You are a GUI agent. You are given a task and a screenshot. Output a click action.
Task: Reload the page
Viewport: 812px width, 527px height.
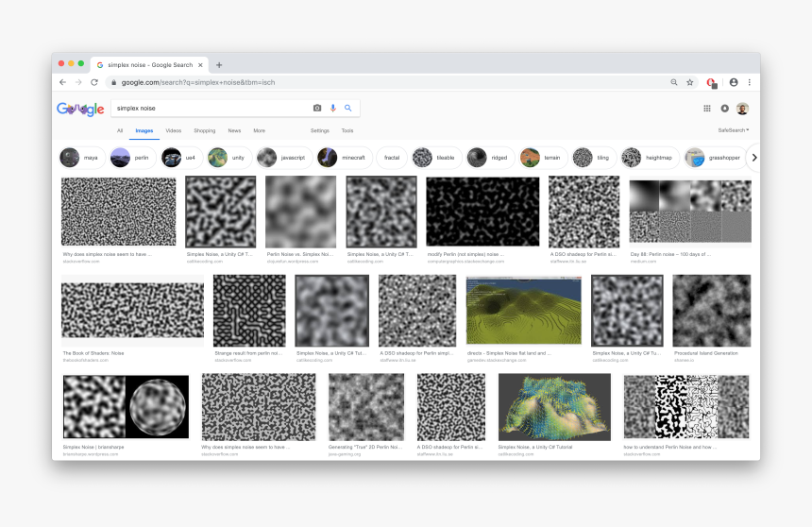click(x=94, y=82)
